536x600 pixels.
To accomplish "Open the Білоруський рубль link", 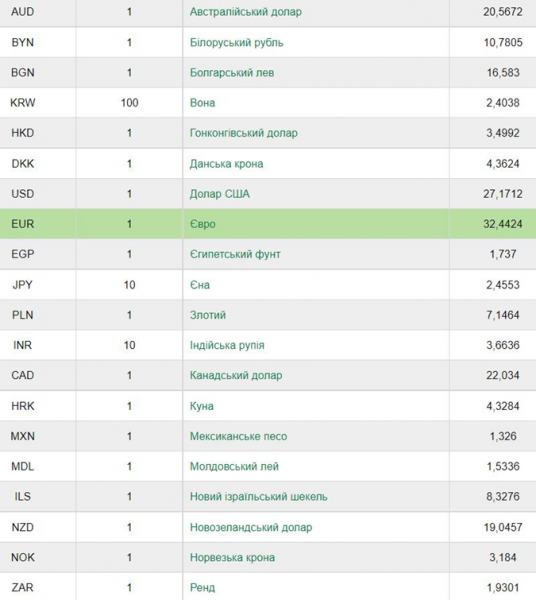I will click(x=236, y=42).
